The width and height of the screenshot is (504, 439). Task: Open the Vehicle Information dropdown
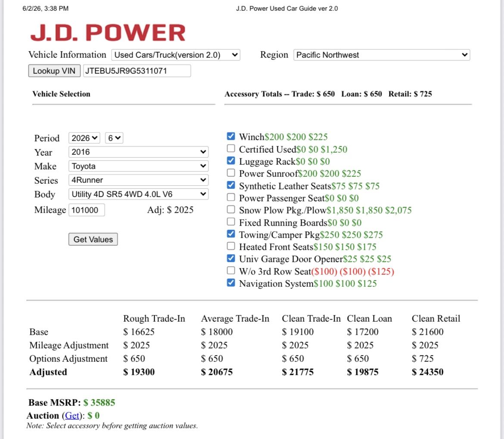pyautogui.click(x=176, y=55)
